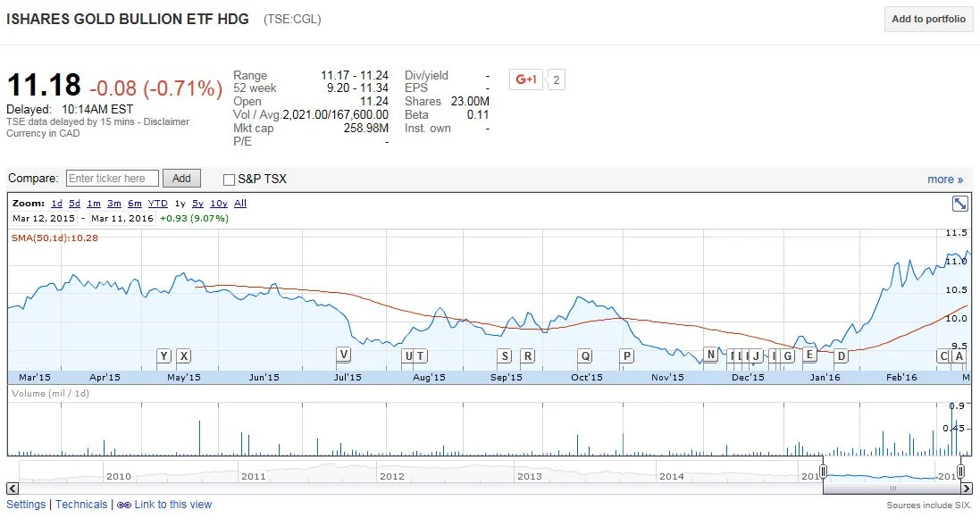This screenshot has width=980, height=518.
Task: Set chart zoom to 3m
Action: 114,203
